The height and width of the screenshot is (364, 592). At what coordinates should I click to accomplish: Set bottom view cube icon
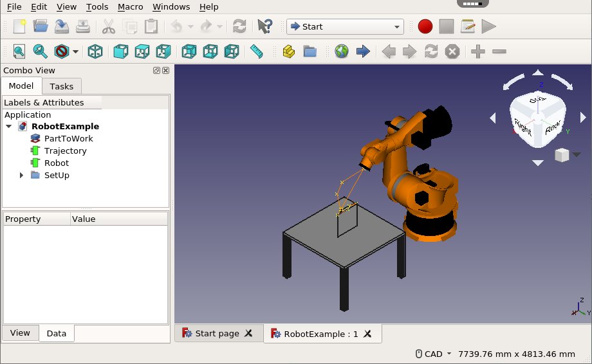(x=210, y=51)
